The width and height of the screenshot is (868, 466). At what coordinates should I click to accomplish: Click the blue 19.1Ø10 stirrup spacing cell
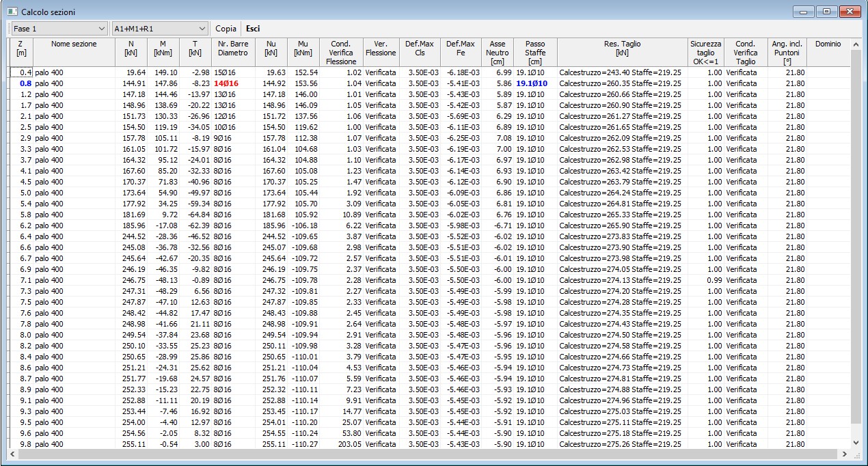[x=532, y=83]
